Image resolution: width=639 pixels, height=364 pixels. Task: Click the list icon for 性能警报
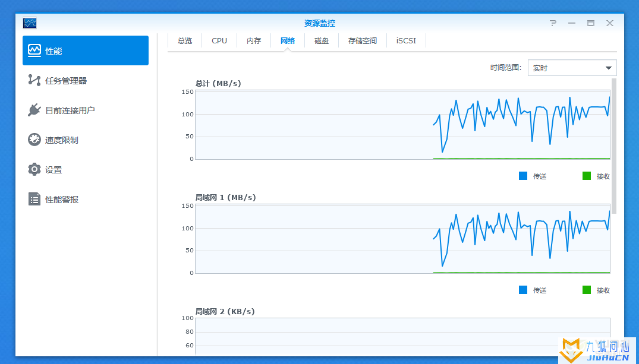click(x=34, y=199)
